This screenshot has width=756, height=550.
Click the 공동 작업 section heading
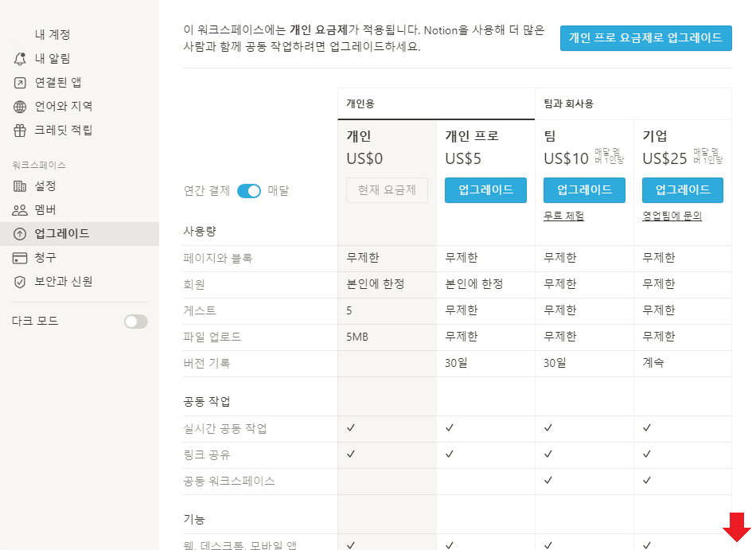click(207, 401)
